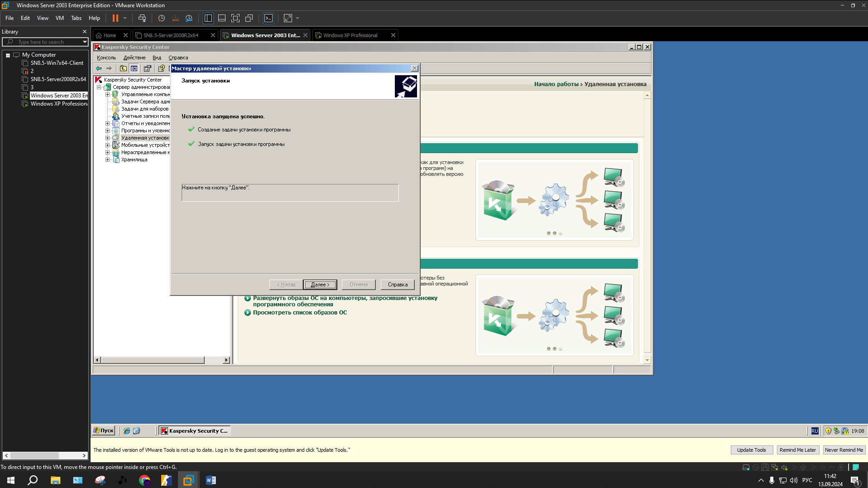Select Задачи Сервера администрирования tree item
The width and height of the screenshot is (868, 488).
point(145,101)
